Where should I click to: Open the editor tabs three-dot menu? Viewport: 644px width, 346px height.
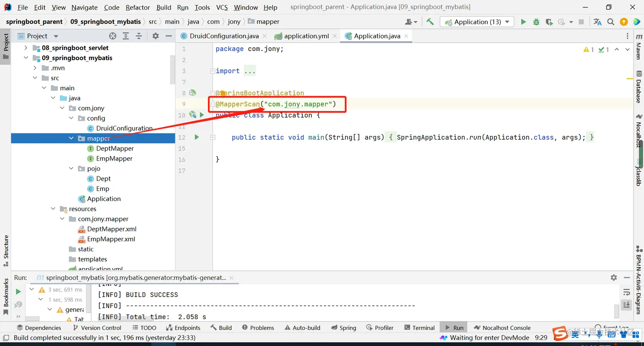coord(627,36)
